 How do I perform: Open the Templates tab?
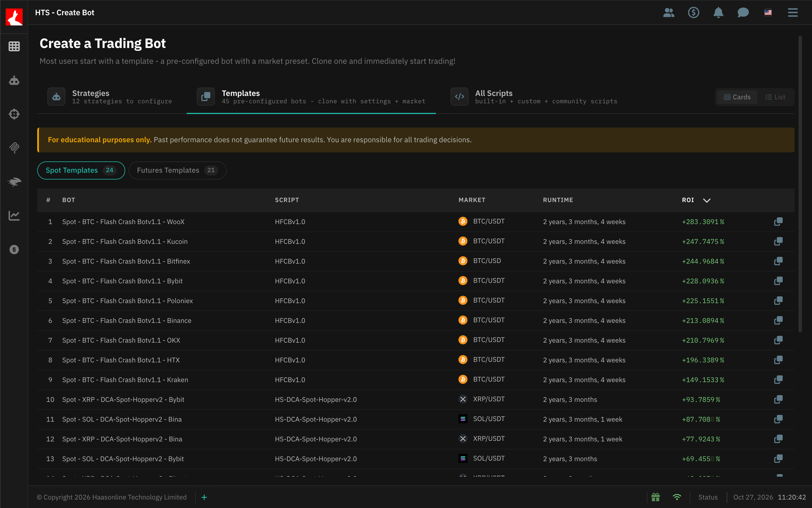point(311,97)
